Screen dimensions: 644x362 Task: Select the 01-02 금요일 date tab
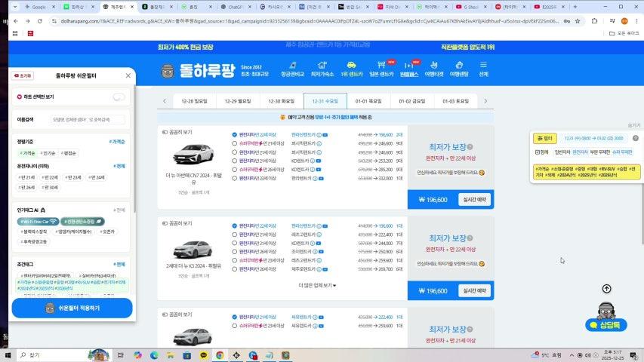[412, 101]
